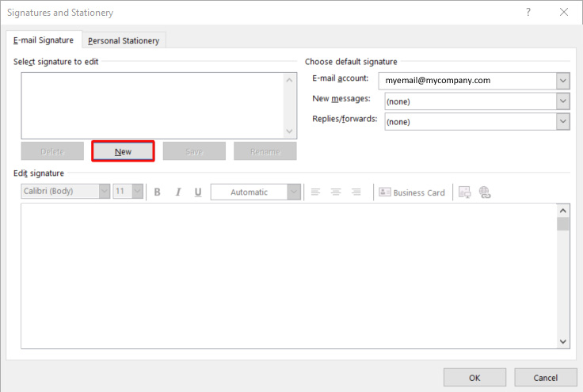Open the E-mail account dropdown
The image size is (583, 392).
coord(562,81)
